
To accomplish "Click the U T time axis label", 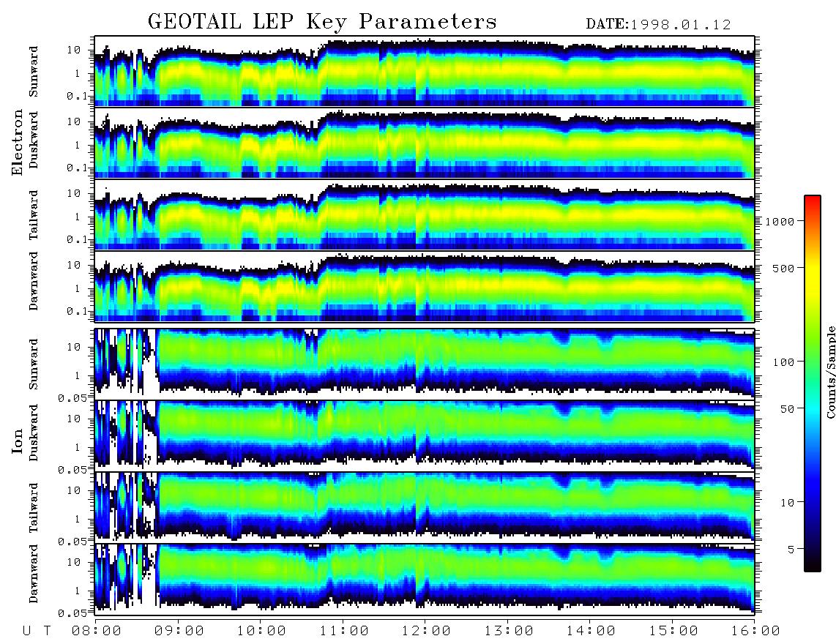I will tap(37, 632).
